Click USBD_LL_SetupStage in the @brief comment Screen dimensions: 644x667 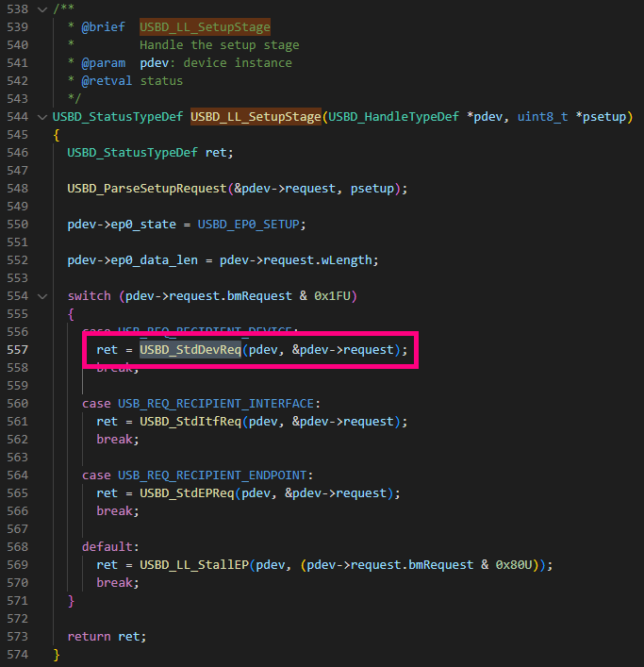click(x=205, y=26)
